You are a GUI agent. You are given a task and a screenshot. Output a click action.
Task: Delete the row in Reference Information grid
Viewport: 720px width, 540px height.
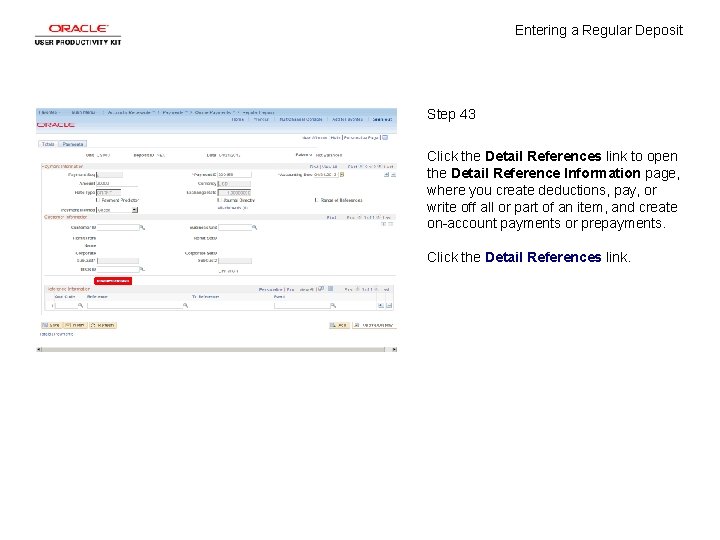pos(389,305)
